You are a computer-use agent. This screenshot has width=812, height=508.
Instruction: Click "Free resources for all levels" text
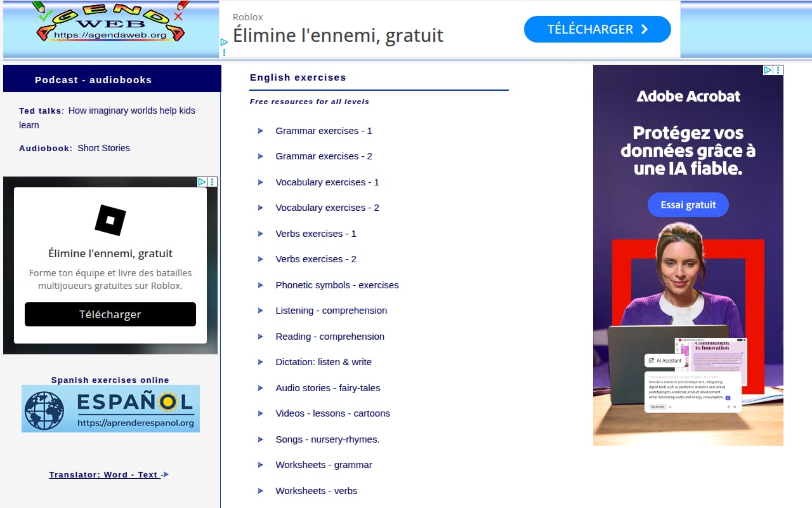310,102
